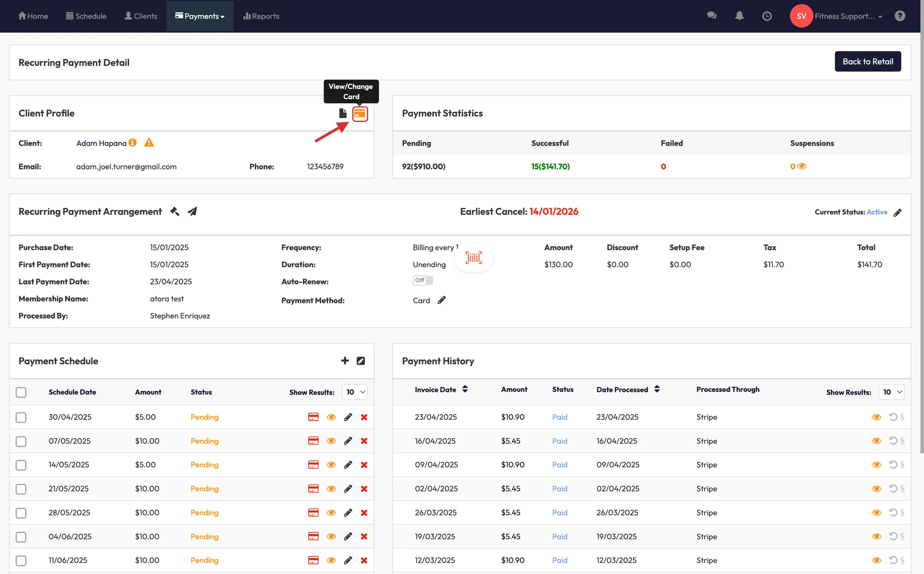Check the 14/05/2025 schedule row checkbox
The width and height of the screenshot is (924, 574).
coord(21,465)
